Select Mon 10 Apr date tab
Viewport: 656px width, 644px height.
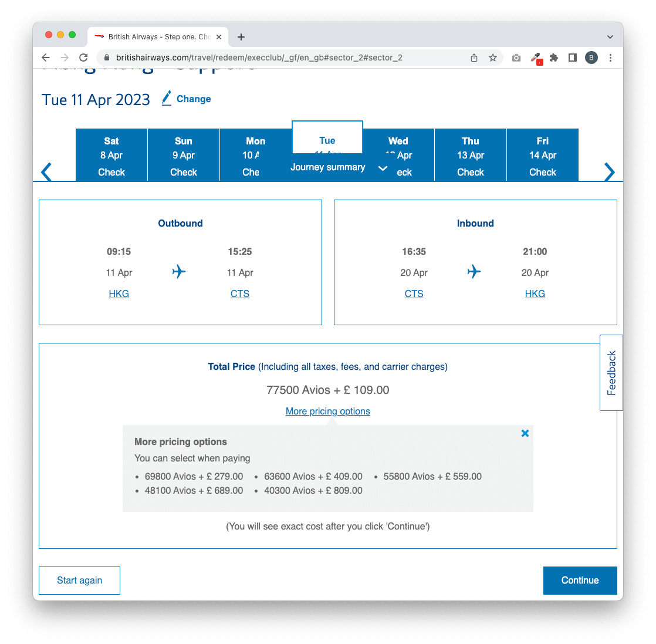pyautogui.click(x=255, y=155)
